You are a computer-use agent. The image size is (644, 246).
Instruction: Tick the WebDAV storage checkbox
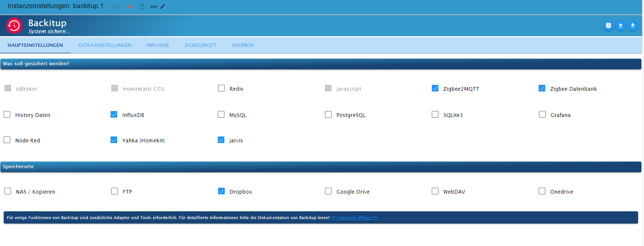point(435,191)
